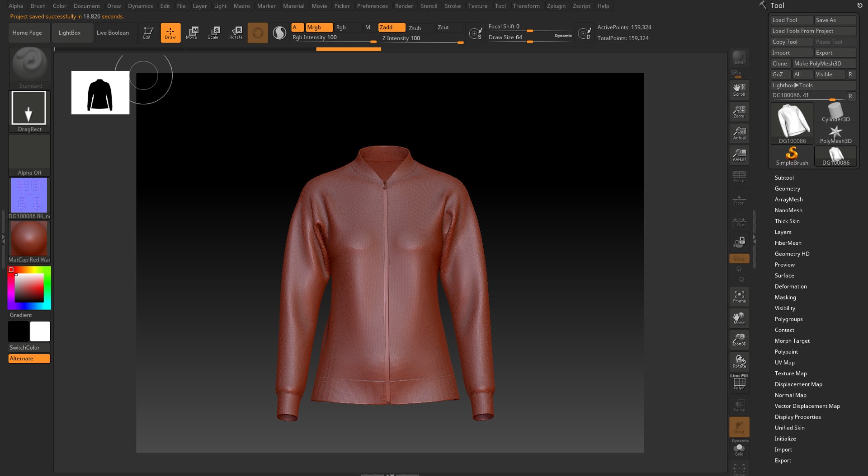Image resolution: width=868 pixels, height=476 pixels.
Task: Click the Edit mode icon
Action: pos(148,33)
